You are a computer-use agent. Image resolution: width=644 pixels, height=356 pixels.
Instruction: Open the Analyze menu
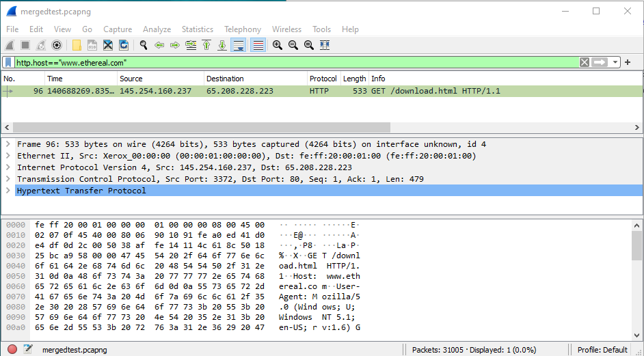[x=157, y=29]
